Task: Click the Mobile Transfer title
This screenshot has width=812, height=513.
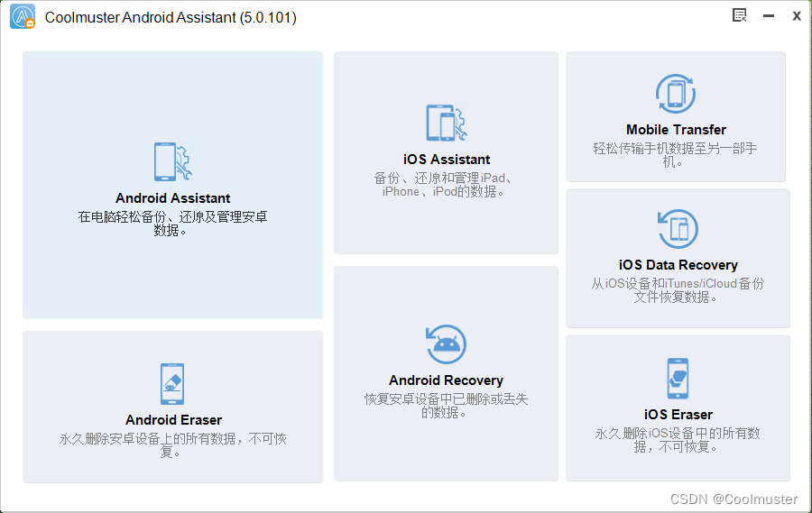Action: click(x=676, y=130)
